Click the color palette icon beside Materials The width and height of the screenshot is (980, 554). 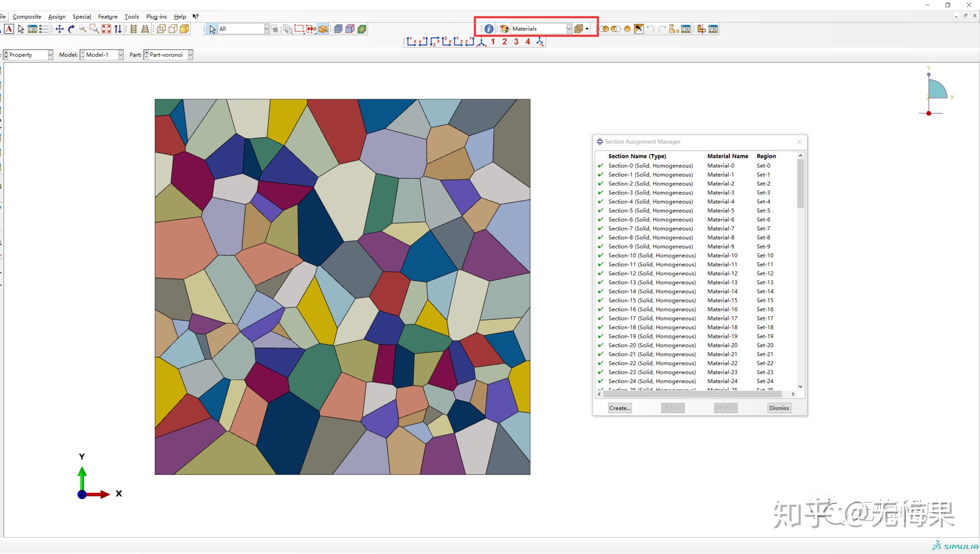504,29
